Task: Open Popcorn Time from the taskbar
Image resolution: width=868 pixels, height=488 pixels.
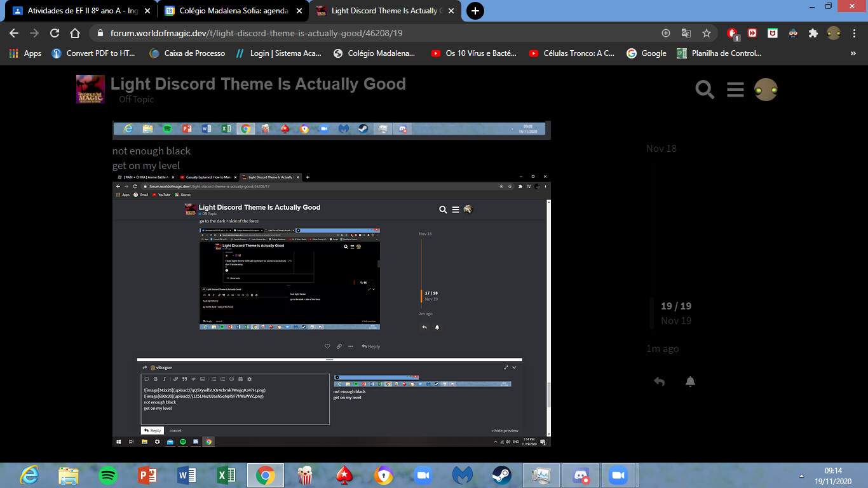Action: click(x=305, y=475)
